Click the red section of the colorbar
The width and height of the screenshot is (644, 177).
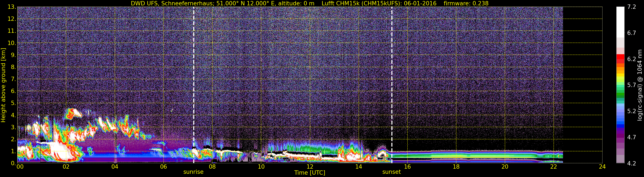pos(620,59)
